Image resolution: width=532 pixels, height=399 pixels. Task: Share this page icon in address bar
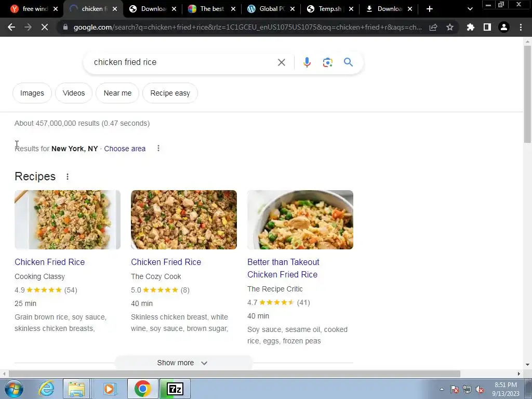[433, 27]
